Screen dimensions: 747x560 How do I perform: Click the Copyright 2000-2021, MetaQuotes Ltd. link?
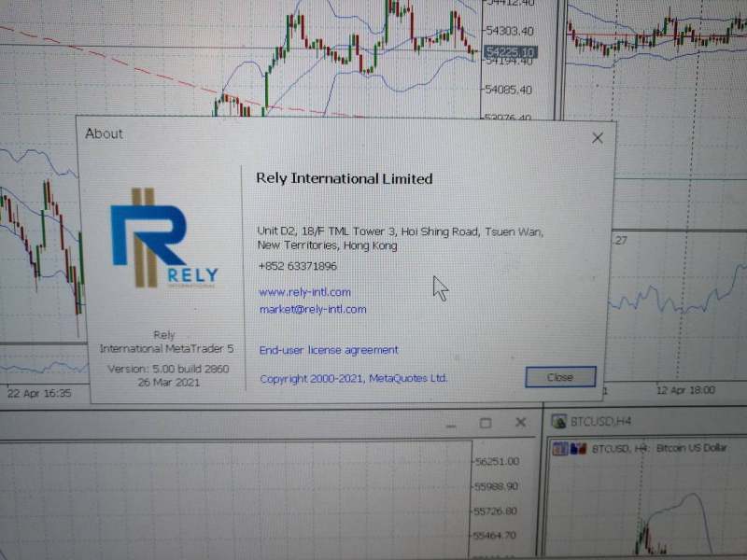pyautogui.click(x=354, y=378)
